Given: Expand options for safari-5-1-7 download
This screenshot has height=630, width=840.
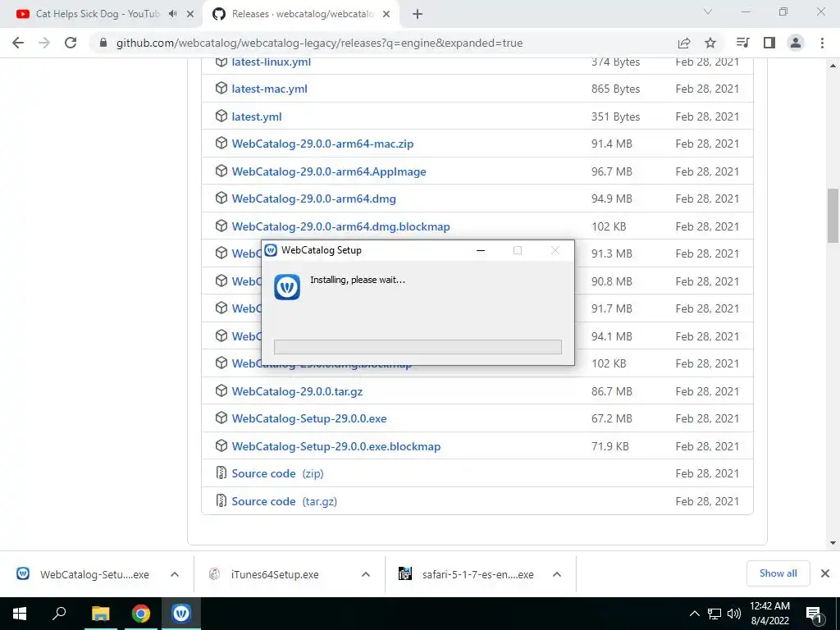Looking at the screenshot, I should tap(557, 574).
